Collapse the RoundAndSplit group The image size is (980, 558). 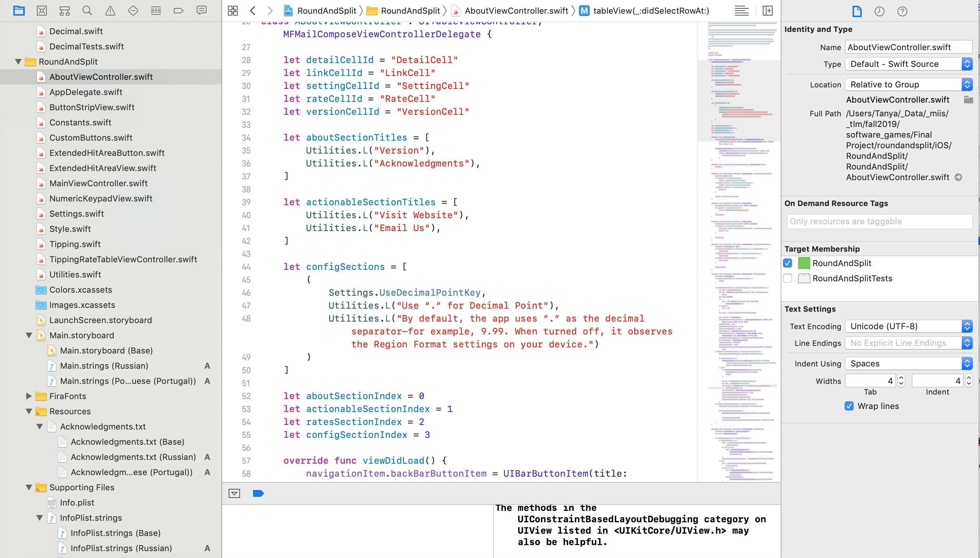(x=18, y=62)
